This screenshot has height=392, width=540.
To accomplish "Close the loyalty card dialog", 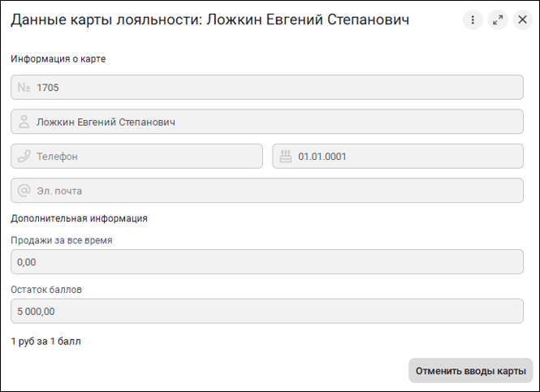I will pos(523,20).
